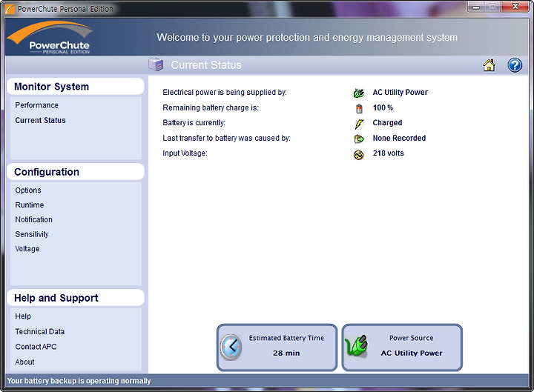Open Help under Help and Support
Image resolution: width=534 pixels, height=392 pixels.
pyautogui.click(x=23, y=316)
